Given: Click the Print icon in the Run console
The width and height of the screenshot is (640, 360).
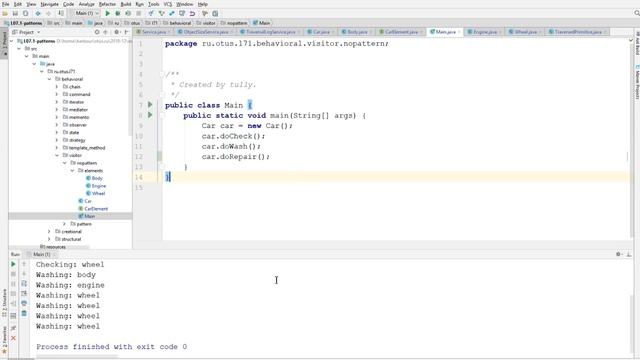Looking at the screenshot, I should coord(24,303).
